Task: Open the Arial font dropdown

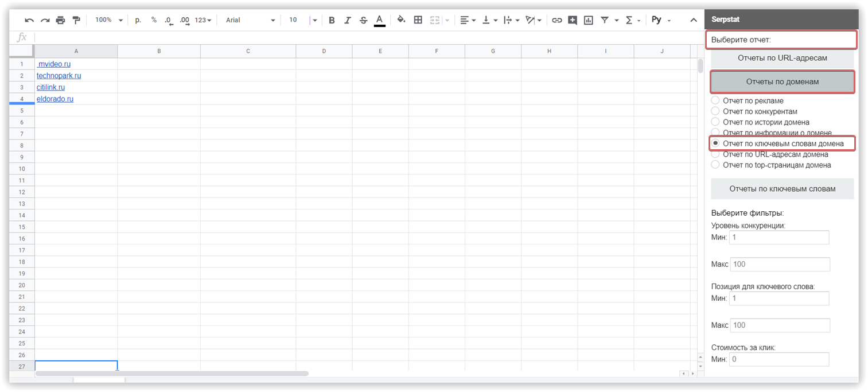Action: coord(250,20)
